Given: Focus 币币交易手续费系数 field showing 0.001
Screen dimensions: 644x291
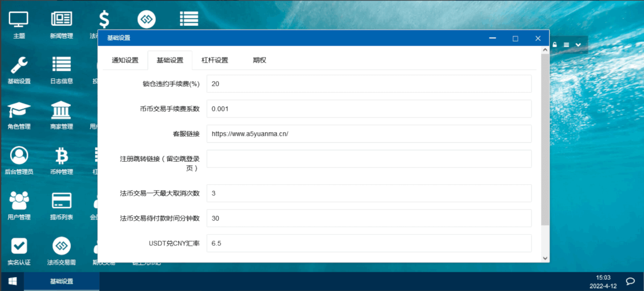Looking at the screenshot, I should (x=369, y=108).
